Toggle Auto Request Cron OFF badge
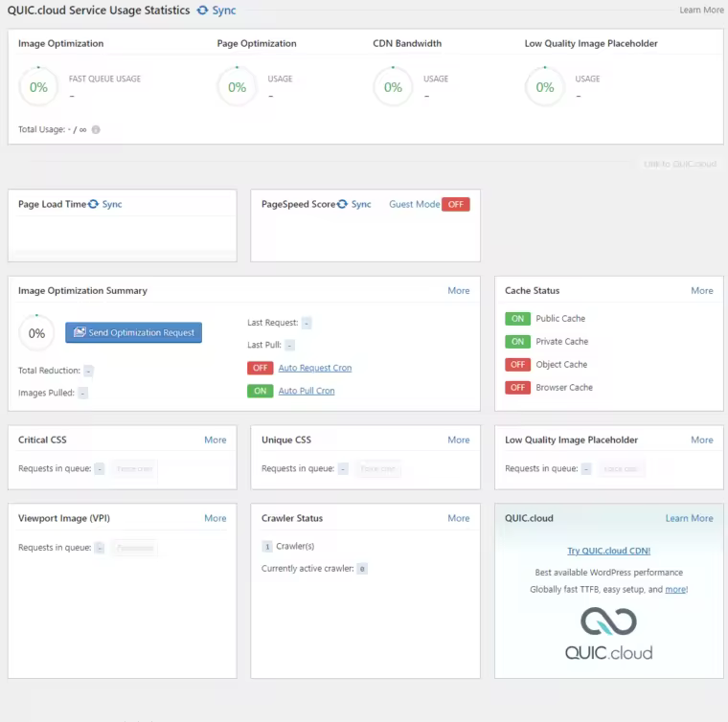Image resolution: width=728 pixels, height=722 pixels. click(260, 368)
